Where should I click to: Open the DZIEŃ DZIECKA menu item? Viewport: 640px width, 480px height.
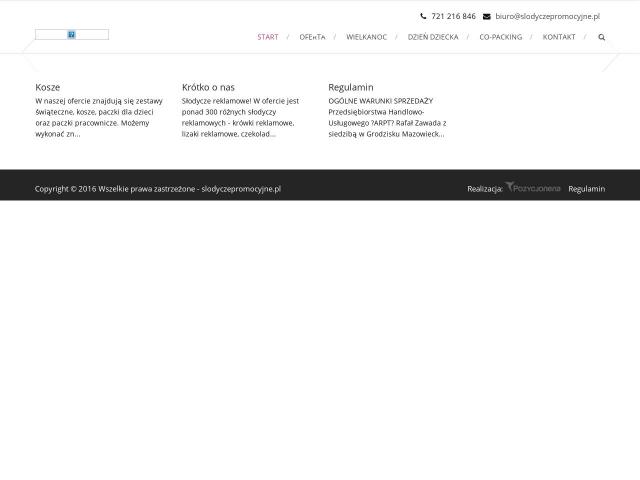pyautogui.click(x=433, y=37)
